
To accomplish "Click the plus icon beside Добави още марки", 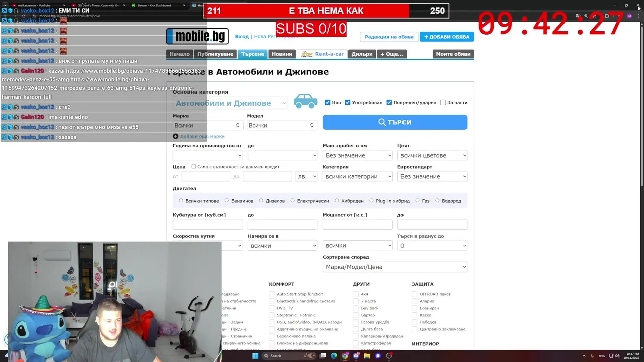I will click(175, 136).
